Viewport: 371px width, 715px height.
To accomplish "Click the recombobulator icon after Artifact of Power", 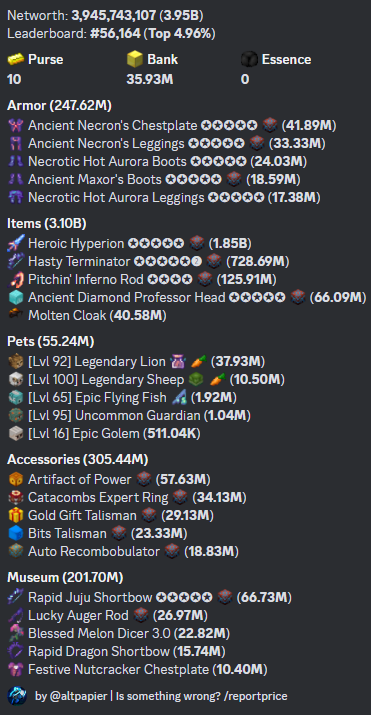I will tap(144, 479).
